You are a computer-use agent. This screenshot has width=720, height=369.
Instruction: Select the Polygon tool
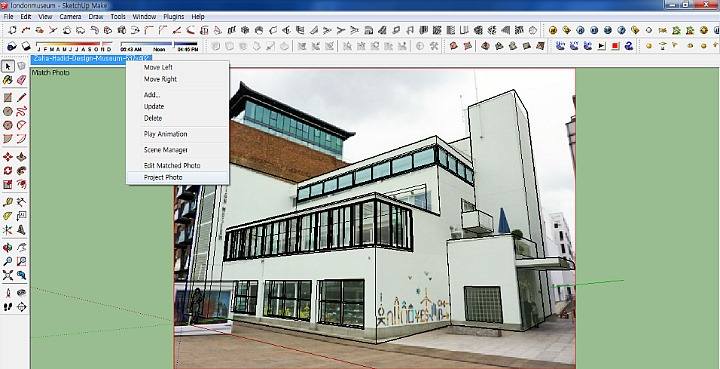click(8, 125)
